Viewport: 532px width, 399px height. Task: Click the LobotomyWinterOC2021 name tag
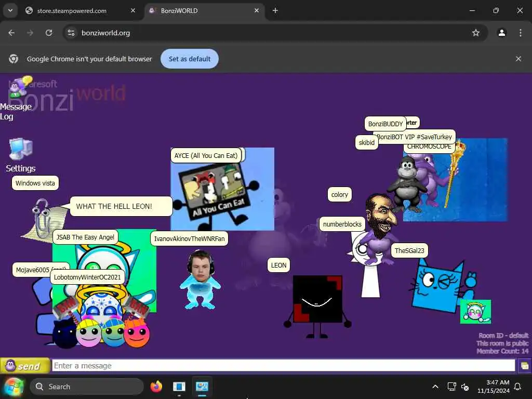point(87,277)
